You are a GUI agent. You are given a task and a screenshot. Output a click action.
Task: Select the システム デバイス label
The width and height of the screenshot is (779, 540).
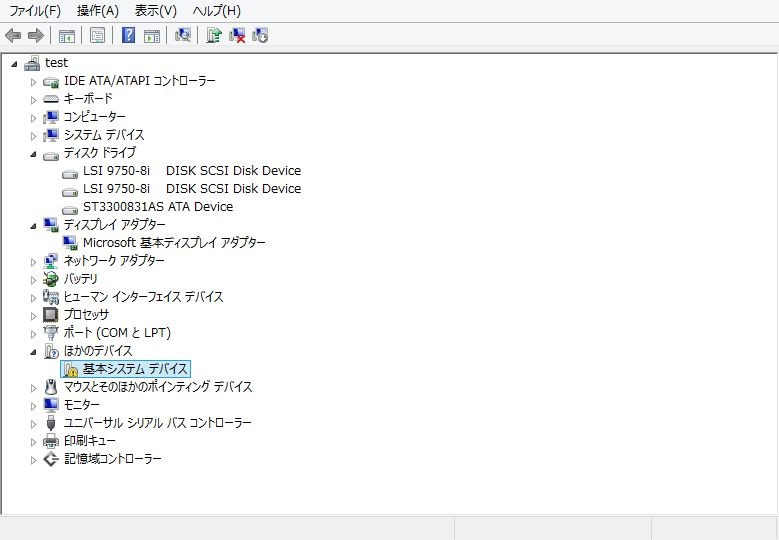[x=104, y=135]
